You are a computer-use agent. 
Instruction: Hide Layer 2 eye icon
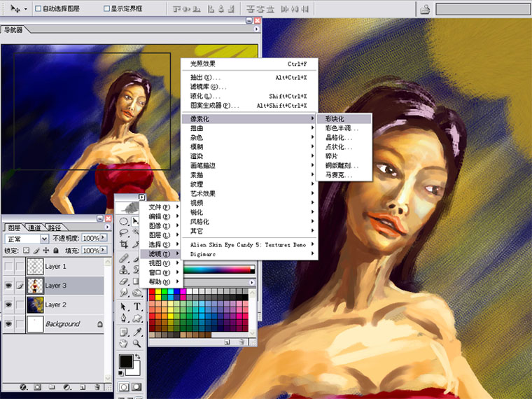pyautogui.click(x=8, y=305)
